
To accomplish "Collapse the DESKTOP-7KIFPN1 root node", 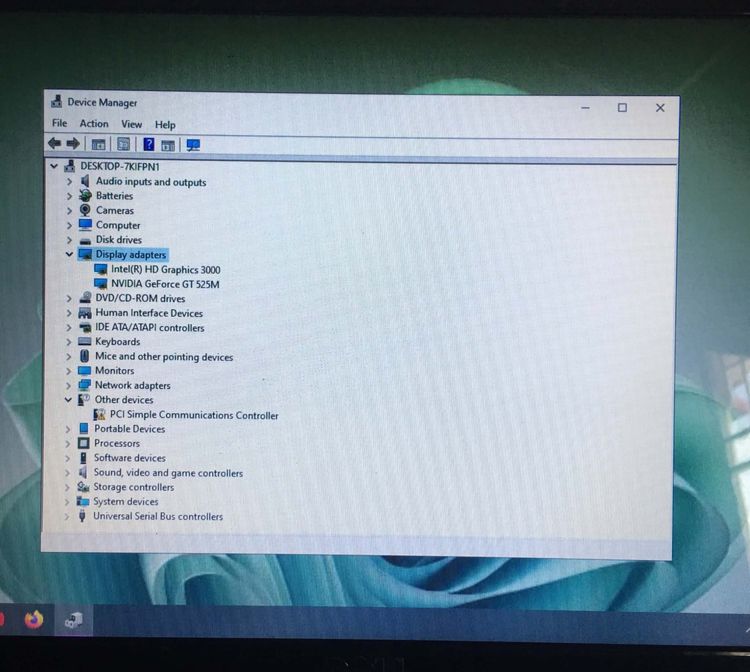I will point(54,166).
